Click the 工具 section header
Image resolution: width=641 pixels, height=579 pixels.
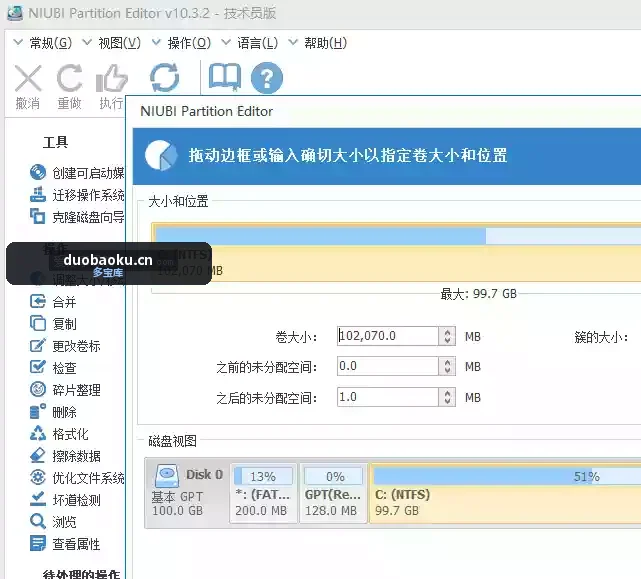click(56, 142)
